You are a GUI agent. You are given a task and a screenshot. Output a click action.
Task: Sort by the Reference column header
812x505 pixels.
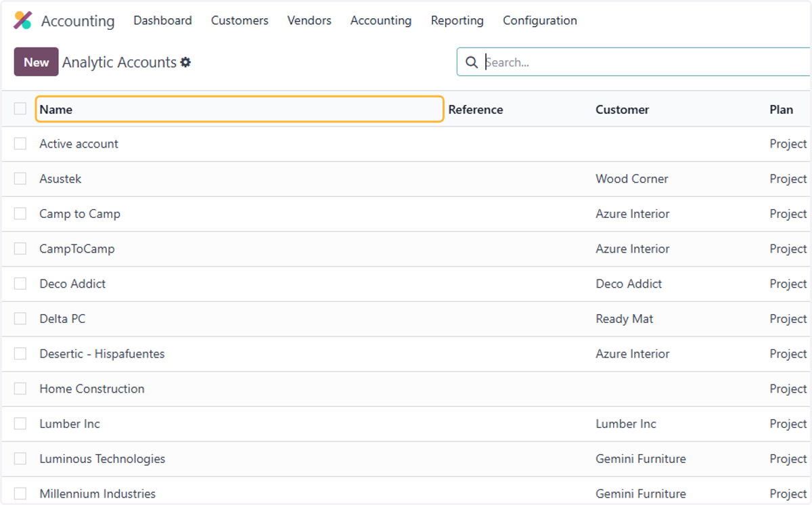pyautogui.click(x=476, y=110)
